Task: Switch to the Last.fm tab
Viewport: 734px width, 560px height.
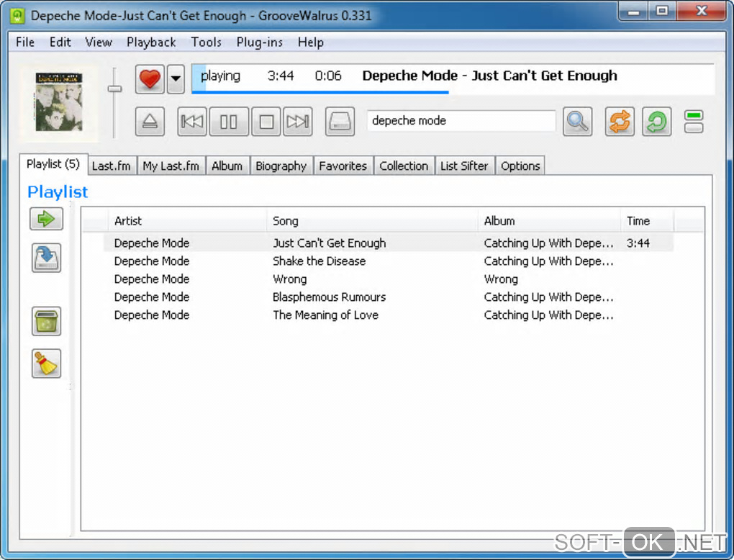Action: pos(112,166)
